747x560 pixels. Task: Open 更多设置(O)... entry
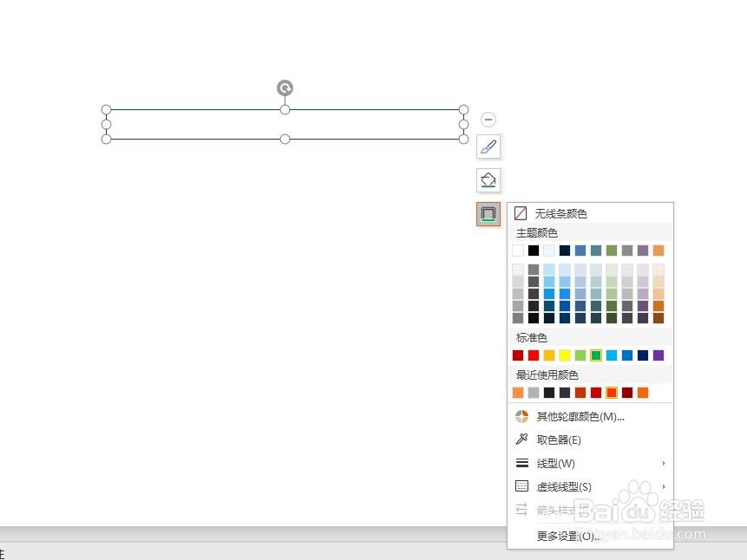(x=569, y=537)
